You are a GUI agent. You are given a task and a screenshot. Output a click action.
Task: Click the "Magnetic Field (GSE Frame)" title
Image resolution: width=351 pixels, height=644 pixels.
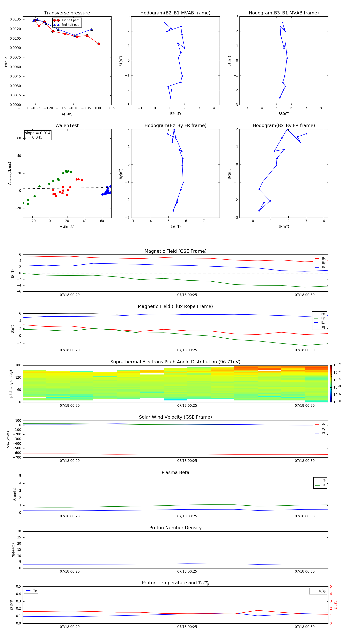pos(175,251)
